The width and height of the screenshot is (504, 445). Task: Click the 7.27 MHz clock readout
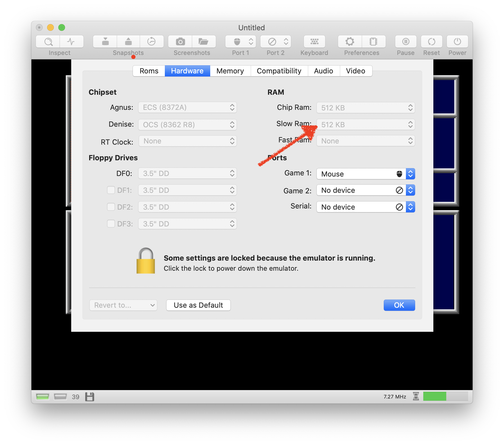[395, 397]
